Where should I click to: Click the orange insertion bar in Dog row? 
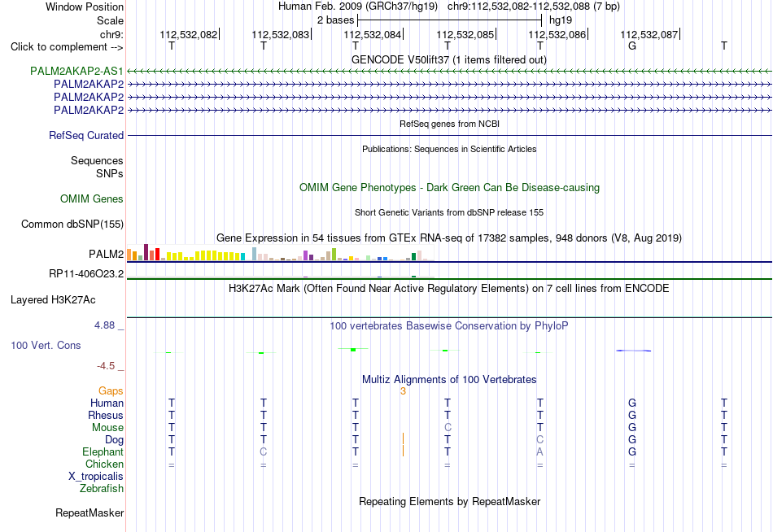[404, 438]
